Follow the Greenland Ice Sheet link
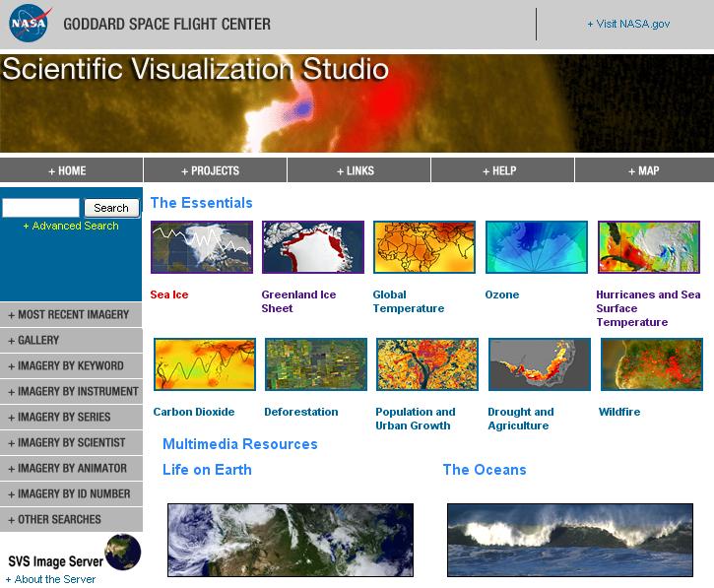This screenshot has width=714, height=588. 298,301
